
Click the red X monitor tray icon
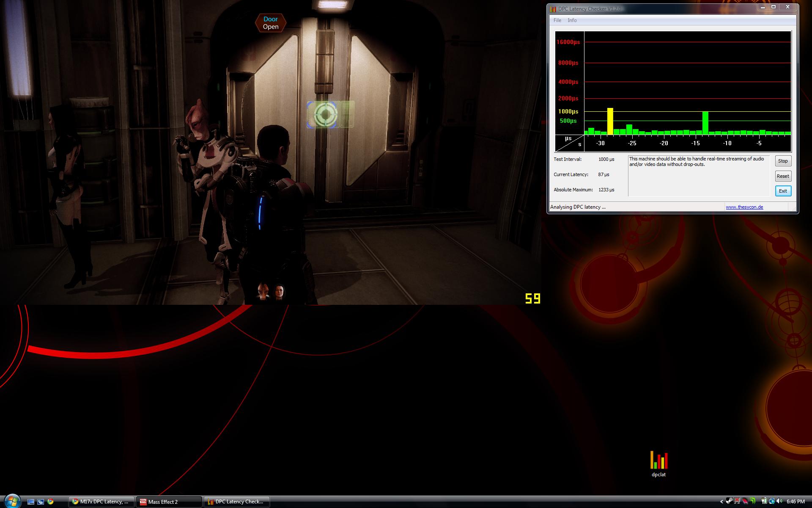(x=737, y=501)
